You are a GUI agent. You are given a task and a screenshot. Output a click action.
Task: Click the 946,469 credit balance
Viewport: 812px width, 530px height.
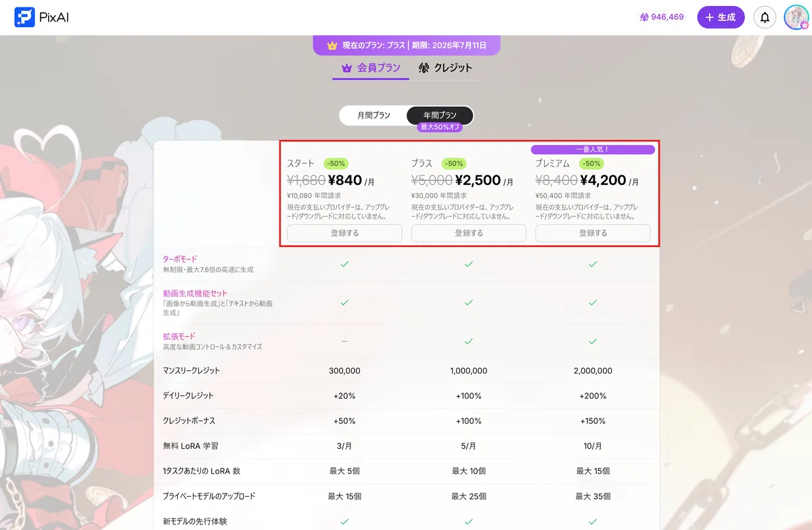click(x=662, y=18)
